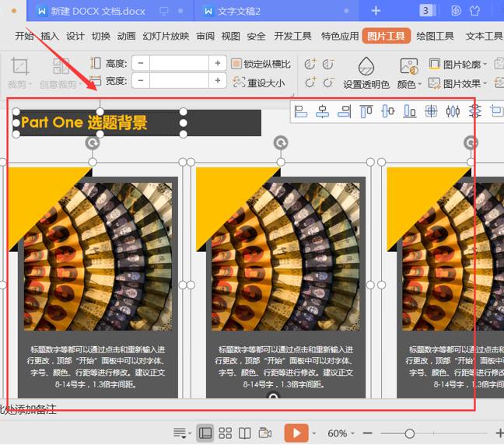
Task: Start slideshow with orange play button
Action: pos(296,433)
